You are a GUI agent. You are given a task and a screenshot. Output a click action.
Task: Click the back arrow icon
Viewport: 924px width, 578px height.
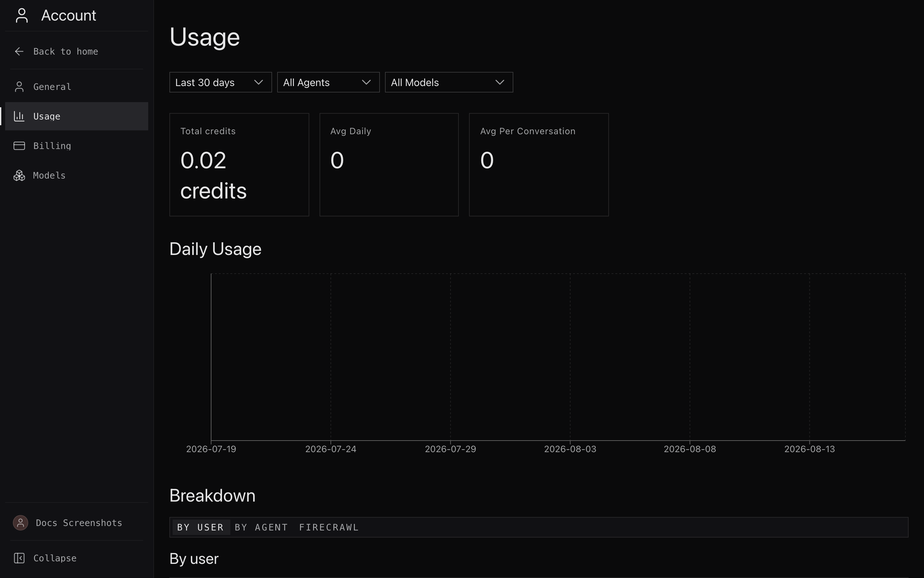tap(19, 52)
